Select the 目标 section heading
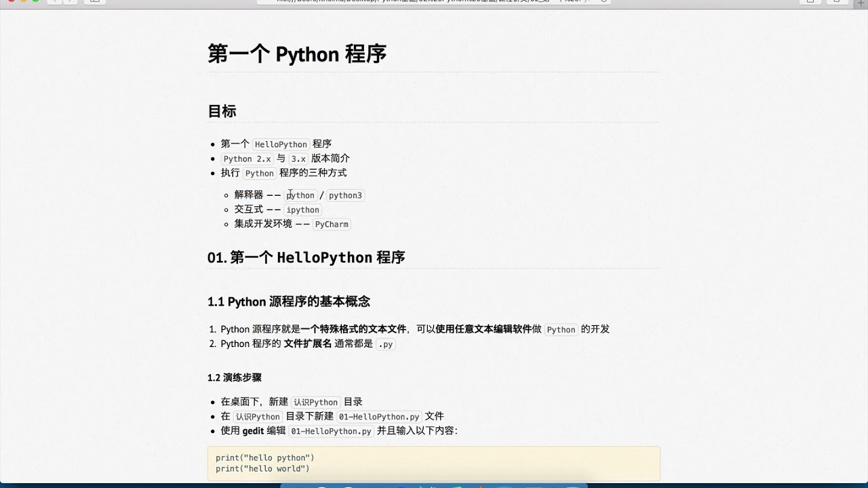Viewport: 868px width, 488px height. 222,111
